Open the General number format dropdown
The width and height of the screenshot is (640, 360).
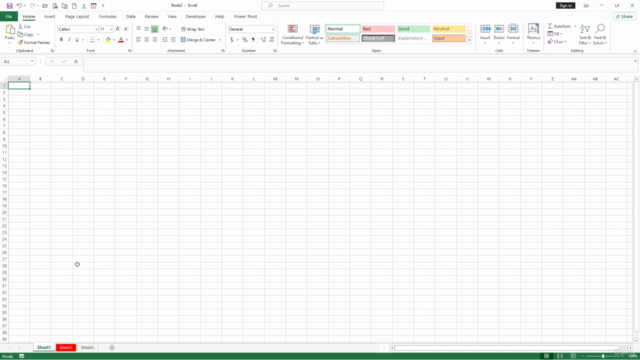click(273, 29)
